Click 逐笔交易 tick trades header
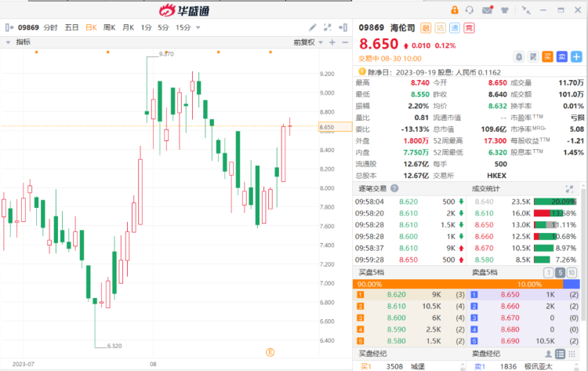 372,188
